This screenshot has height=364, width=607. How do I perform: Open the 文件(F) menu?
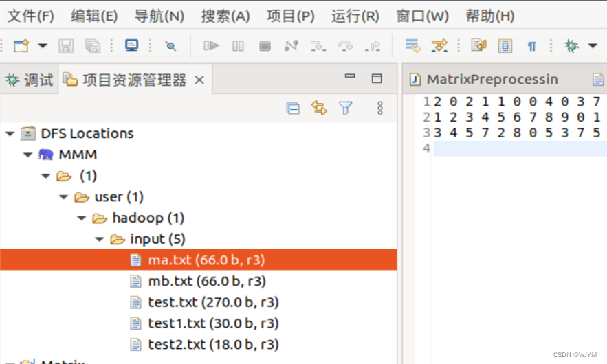[31, 16]
